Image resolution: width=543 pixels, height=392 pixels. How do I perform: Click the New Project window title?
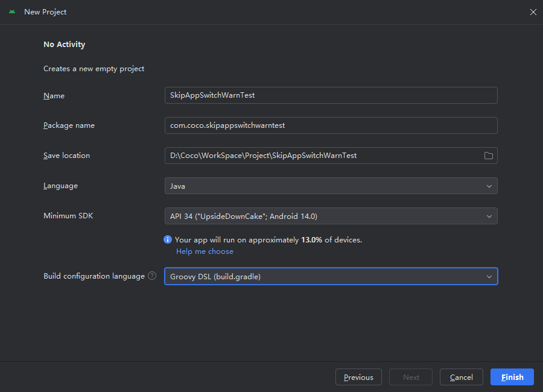(x=45, y=12)
